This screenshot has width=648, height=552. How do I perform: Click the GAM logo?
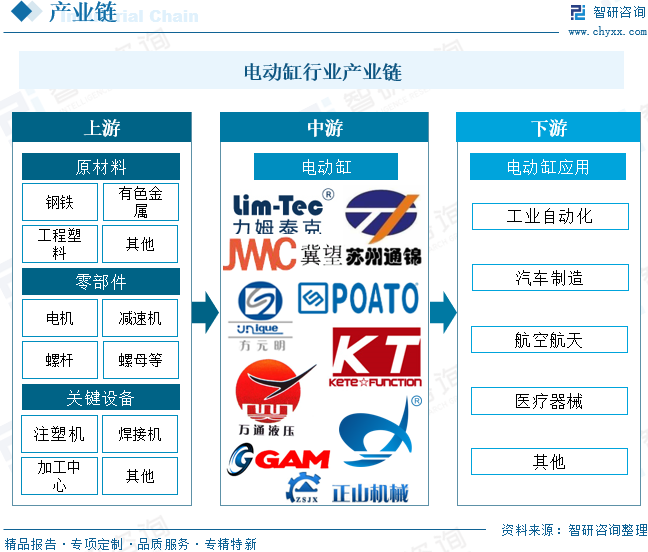[x=278, y=459]
